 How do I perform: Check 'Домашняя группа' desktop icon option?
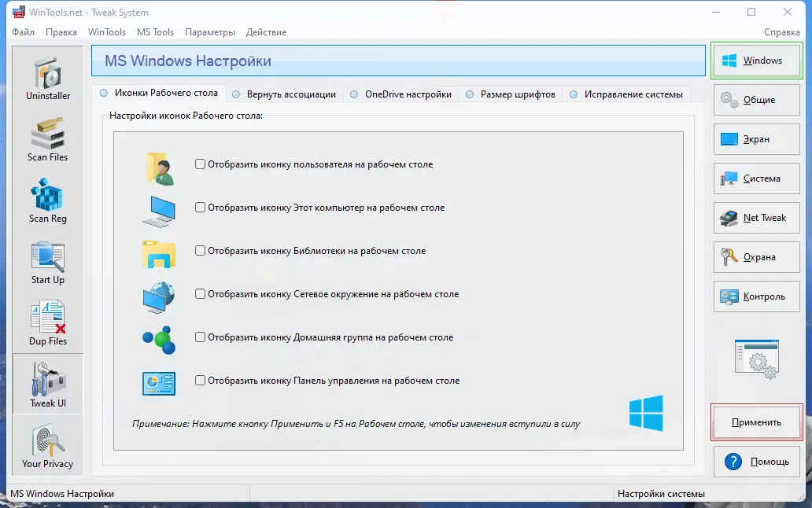(x=200, y=337)
